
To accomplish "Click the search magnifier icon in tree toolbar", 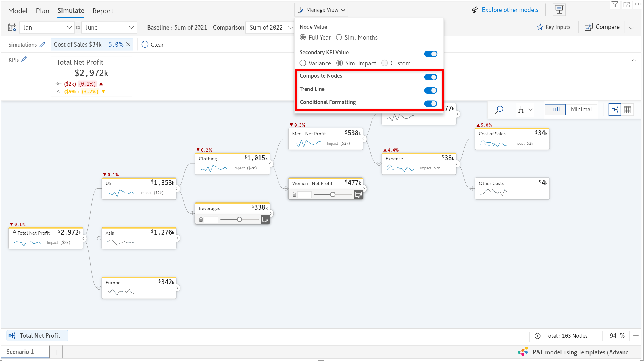I will click(x=499, y=109).
